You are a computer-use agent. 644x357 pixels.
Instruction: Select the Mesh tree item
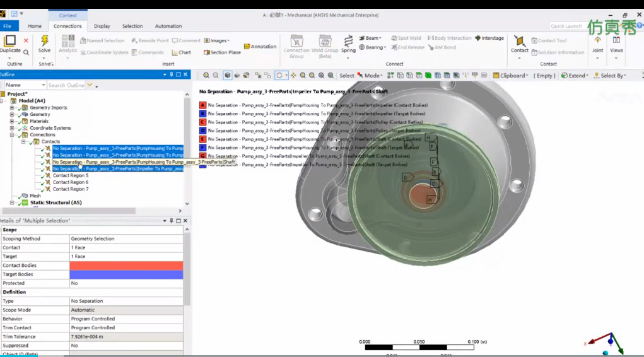point(35,196)
